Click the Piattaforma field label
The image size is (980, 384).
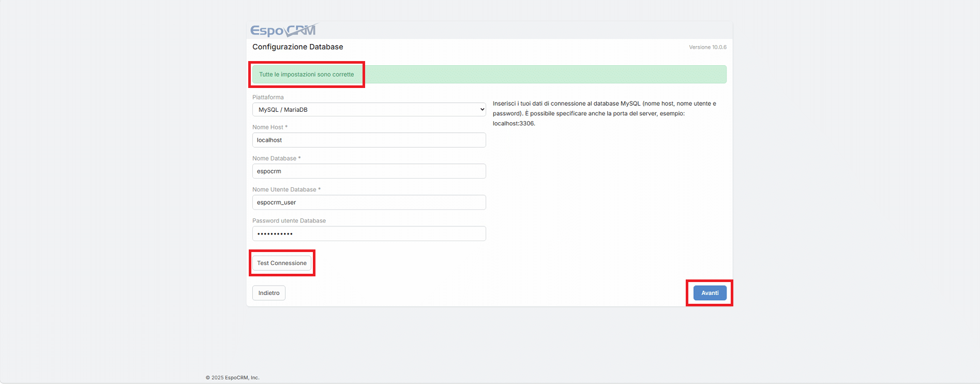268,97
